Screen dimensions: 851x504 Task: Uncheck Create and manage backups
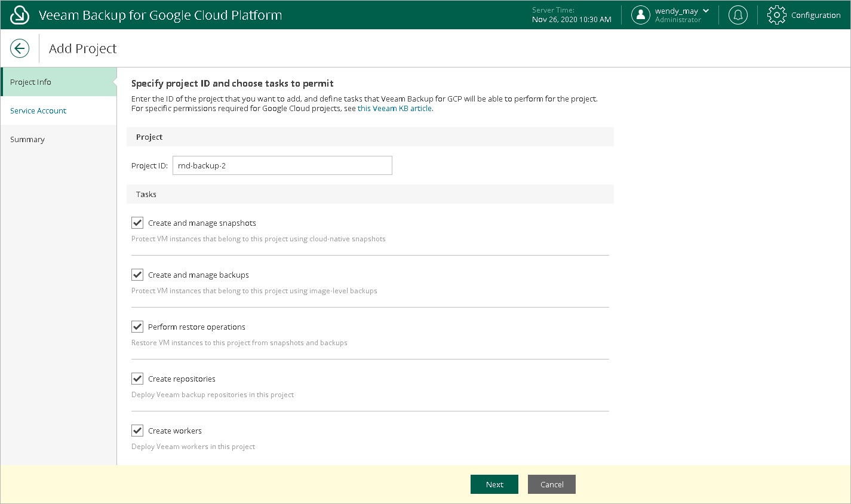click(137, 275)
